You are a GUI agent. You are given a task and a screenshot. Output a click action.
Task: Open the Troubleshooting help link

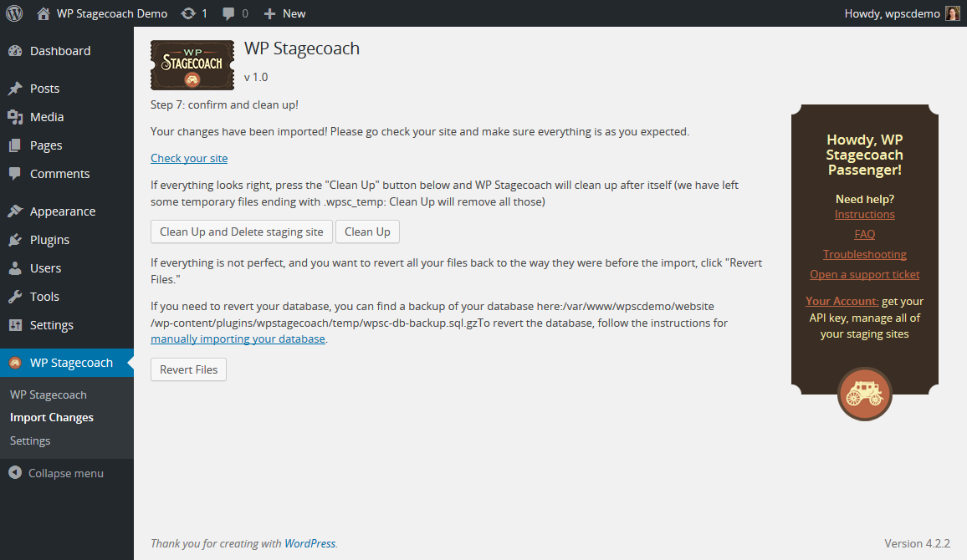click(x=865, y=254)
